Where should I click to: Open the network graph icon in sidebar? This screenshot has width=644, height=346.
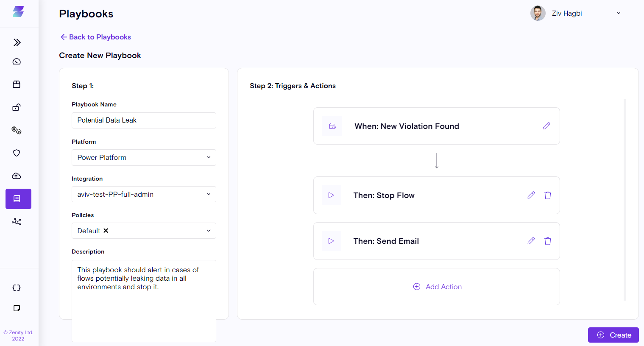pos(17,222)
